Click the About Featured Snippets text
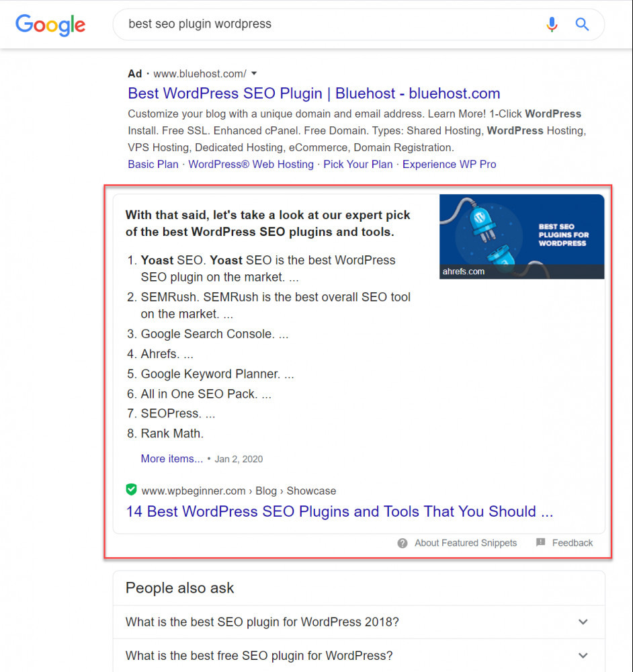This screenshot has width=633, height=672. tap(466, 544)
